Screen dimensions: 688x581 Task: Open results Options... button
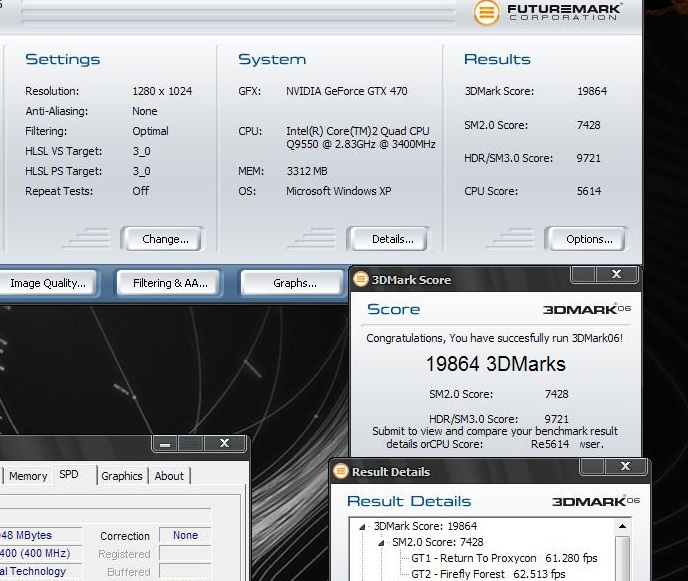pyautogui.click(x=586, y=239)
